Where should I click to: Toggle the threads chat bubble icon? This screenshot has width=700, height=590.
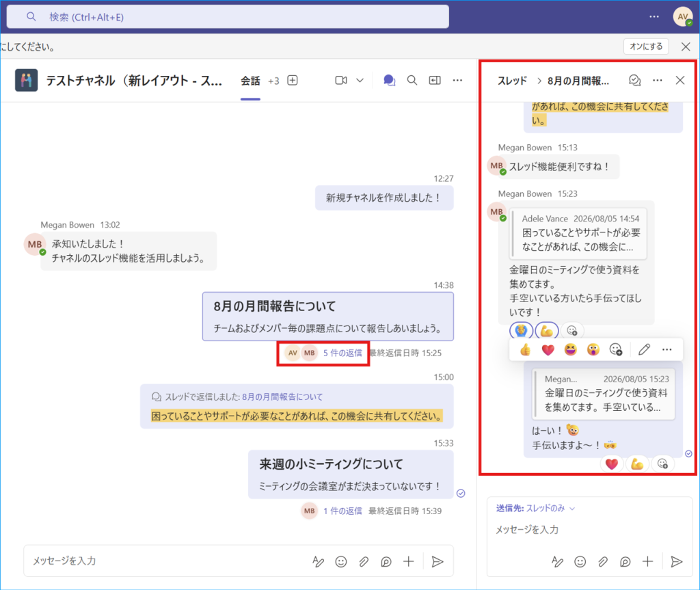tap(389, 81)
